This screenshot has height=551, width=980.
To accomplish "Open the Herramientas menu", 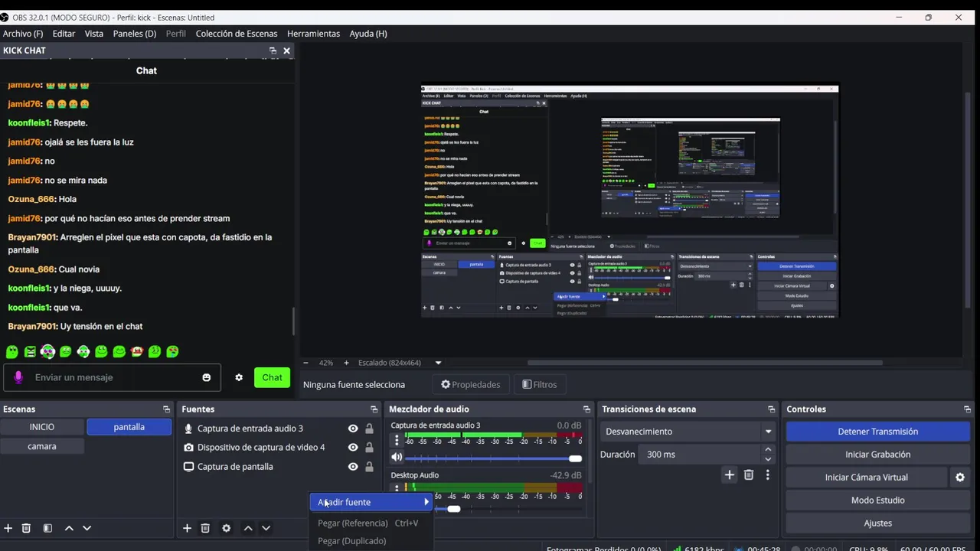I will (313, 34).
